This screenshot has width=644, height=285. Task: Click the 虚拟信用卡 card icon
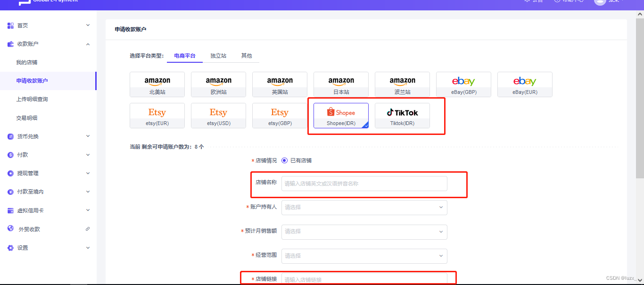click(10, 210)
